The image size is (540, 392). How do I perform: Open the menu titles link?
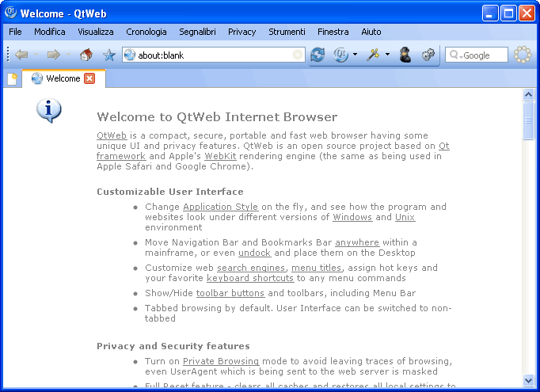(317, 268)
